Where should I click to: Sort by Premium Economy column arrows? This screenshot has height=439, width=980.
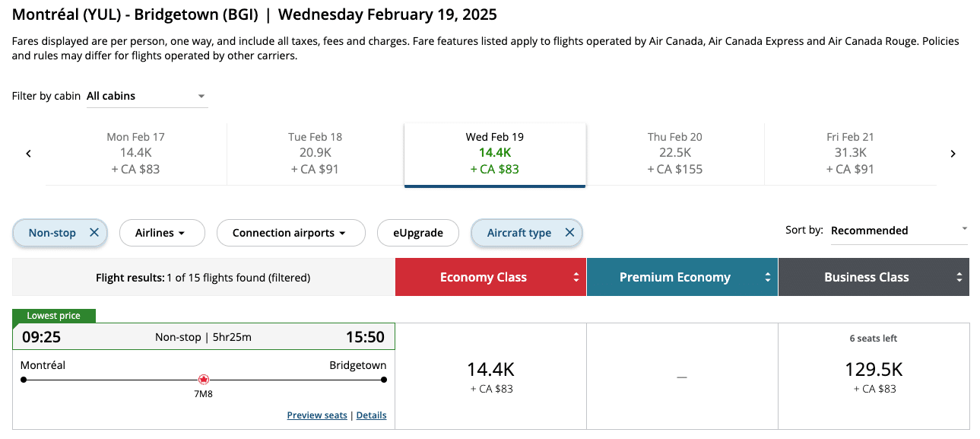(x=768, y=278)
